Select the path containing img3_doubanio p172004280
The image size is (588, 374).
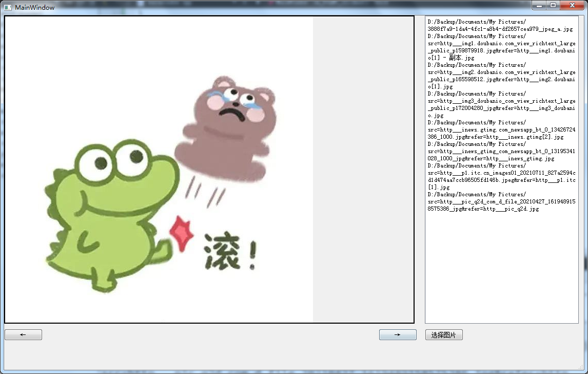tap(501, 105)
